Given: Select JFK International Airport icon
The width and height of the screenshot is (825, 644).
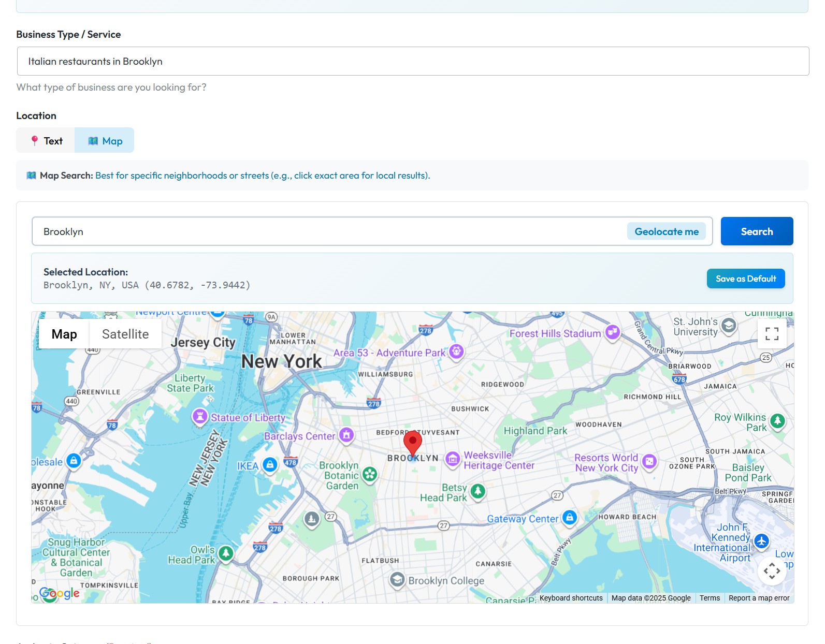Looking at the screenshot, I should (761, 541).
